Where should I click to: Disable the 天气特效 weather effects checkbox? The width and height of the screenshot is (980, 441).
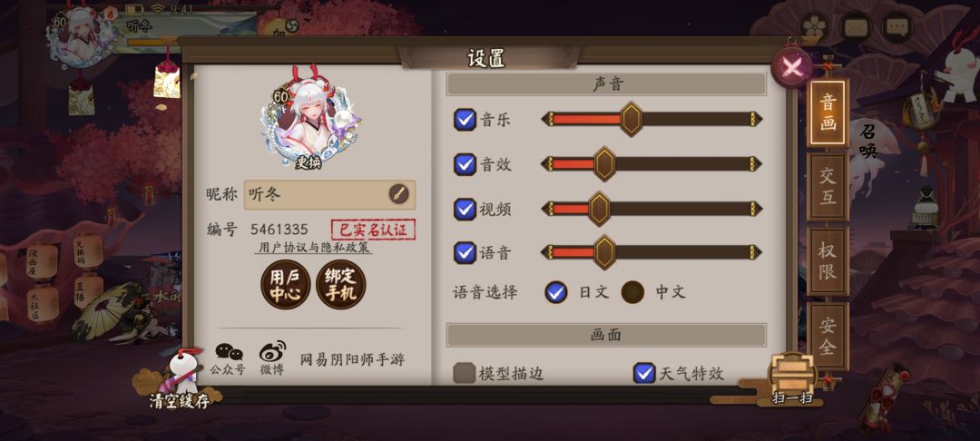pos(643,373)
